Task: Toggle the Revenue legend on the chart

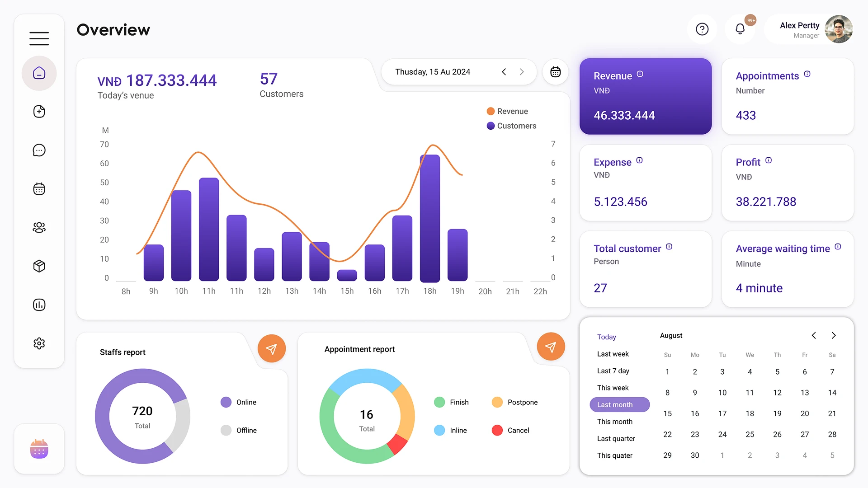Action: tap(508, 111)
